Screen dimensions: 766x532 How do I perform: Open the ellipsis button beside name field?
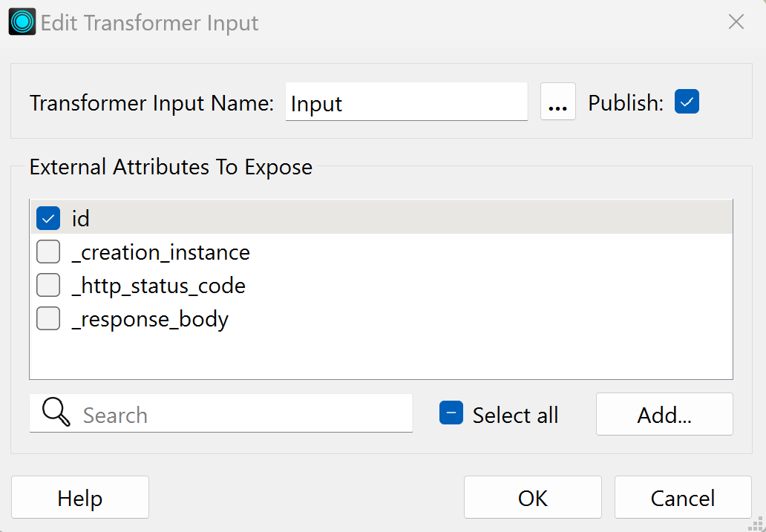click(x=557, y=102)
